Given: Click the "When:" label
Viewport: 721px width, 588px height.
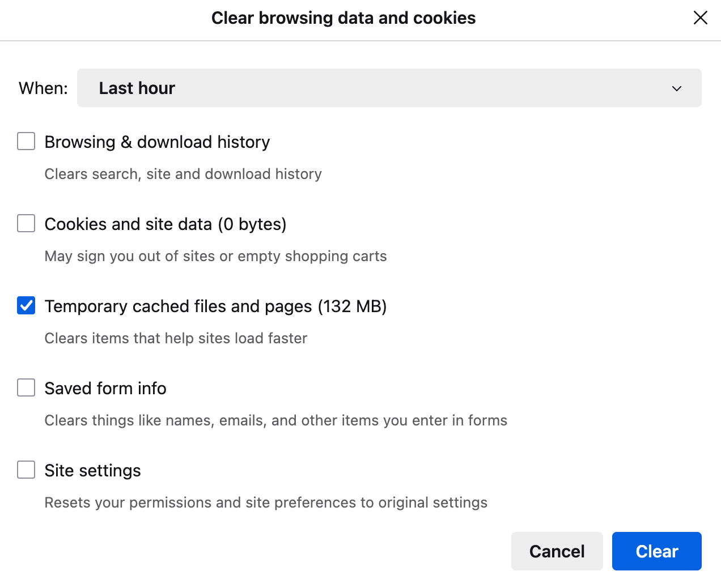Looking at the screenshot, I should click(43, 88).
